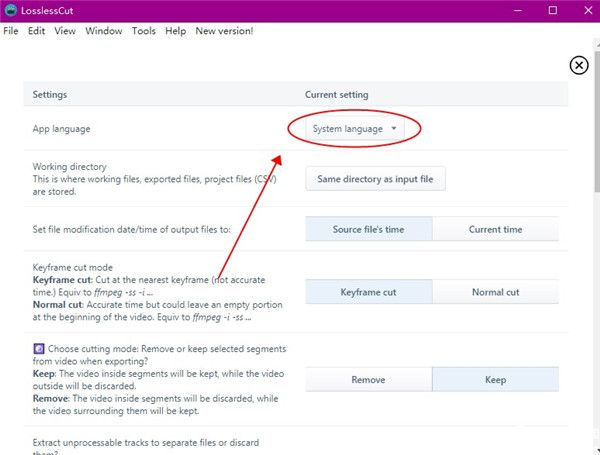
Task: Select Remove cutting mode
Action: (x=369, y=380)
